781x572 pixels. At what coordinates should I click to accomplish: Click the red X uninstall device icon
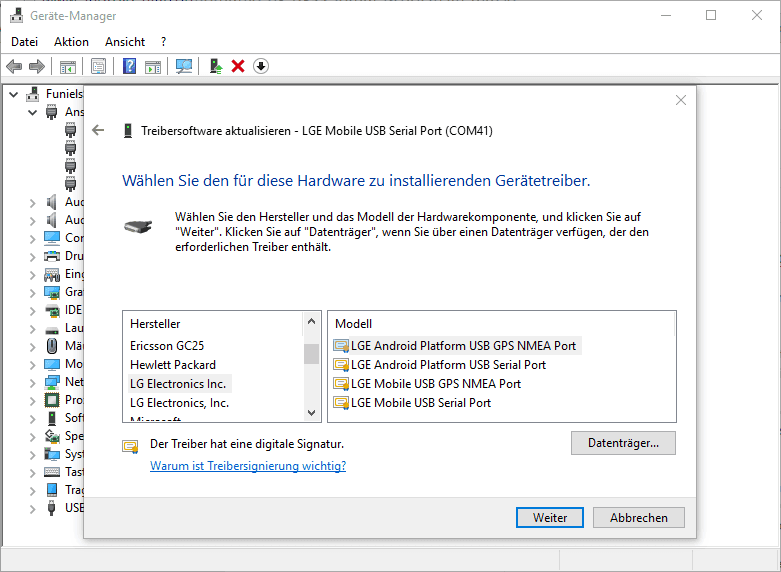pyautogui.click(x=238, y=66)
